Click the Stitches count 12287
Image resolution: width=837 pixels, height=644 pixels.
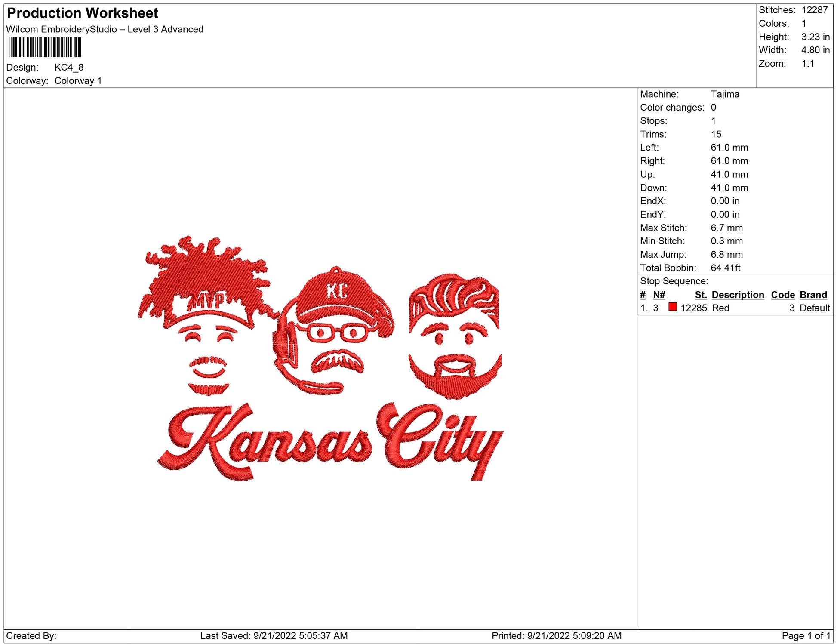tap(814, 10)
